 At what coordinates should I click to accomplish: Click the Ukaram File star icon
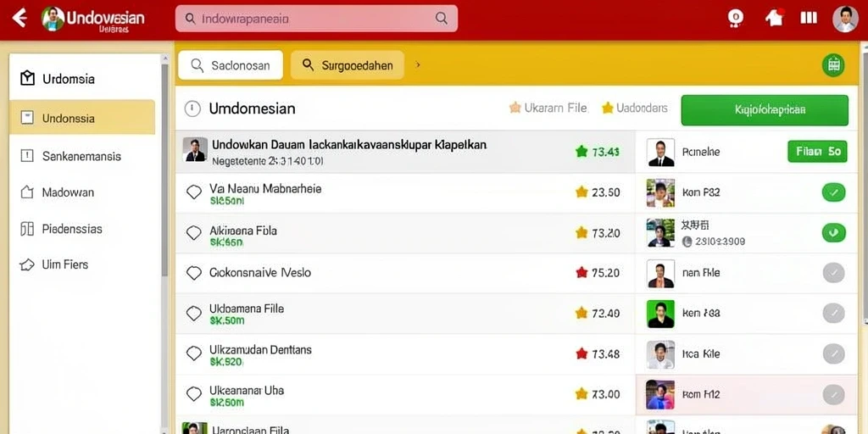[x=515, y=108]
